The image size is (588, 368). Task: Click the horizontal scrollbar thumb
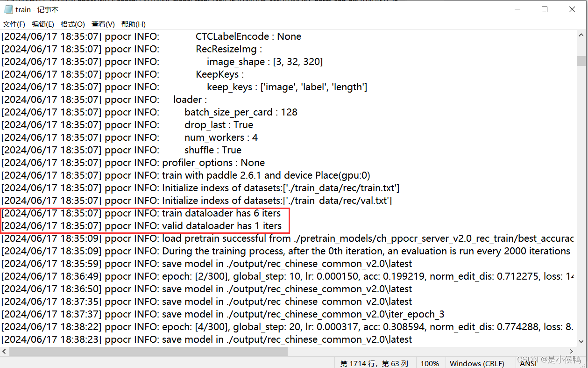coord(149,351)
